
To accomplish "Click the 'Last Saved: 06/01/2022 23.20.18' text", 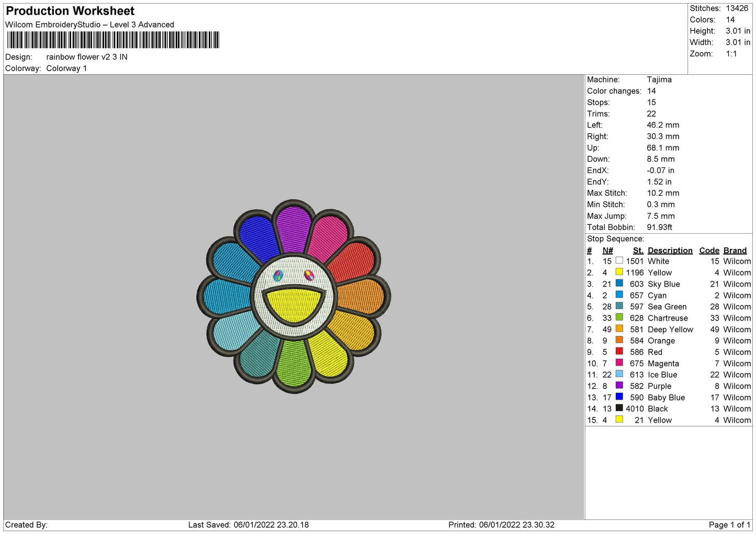I will pos(249,525).
